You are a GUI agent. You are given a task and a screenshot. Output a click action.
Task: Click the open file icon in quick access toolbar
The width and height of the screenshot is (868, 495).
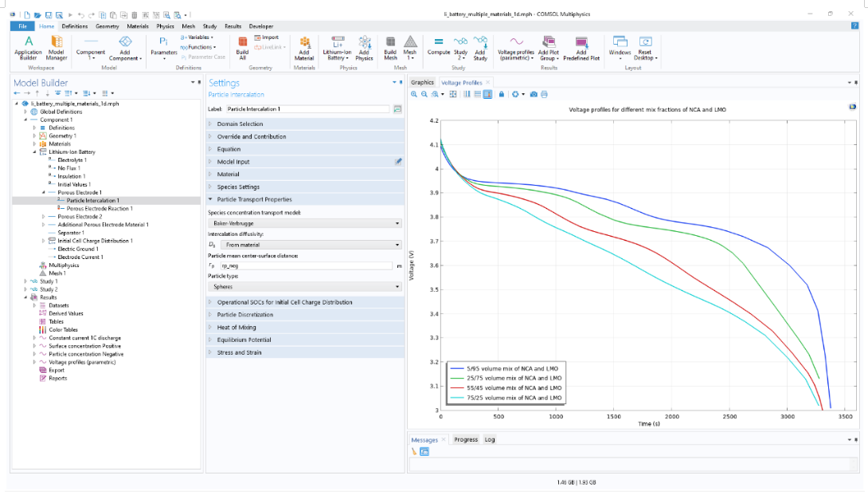pyautogui.click(x=37, y=15)
